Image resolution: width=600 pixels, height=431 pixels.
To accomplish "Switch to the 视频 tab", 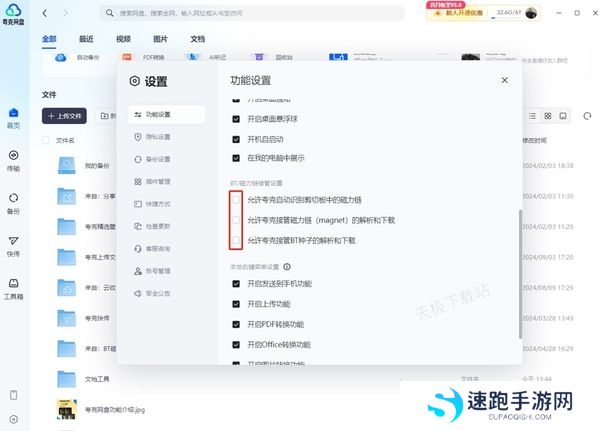I will [123, 39].
